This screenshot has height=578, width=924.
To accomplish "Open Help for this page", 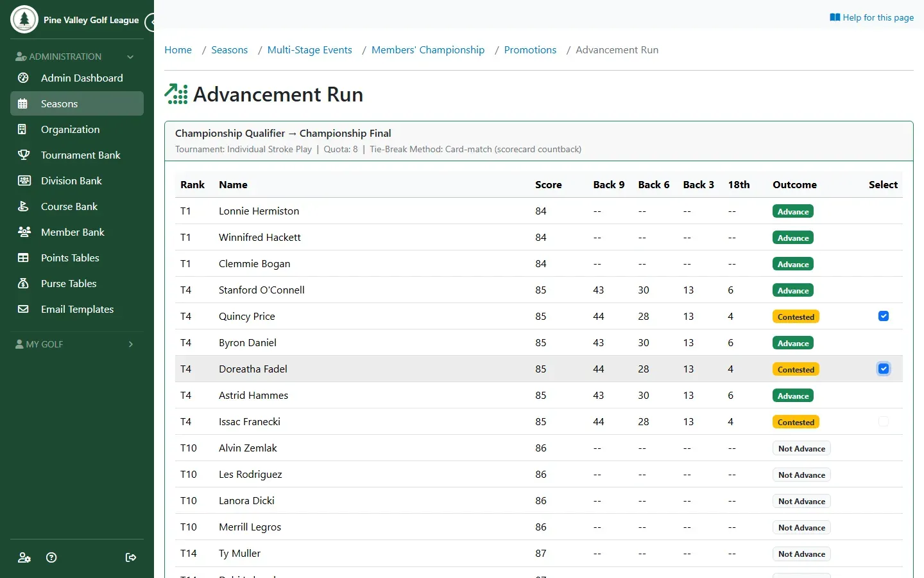I will click(871, 17).
